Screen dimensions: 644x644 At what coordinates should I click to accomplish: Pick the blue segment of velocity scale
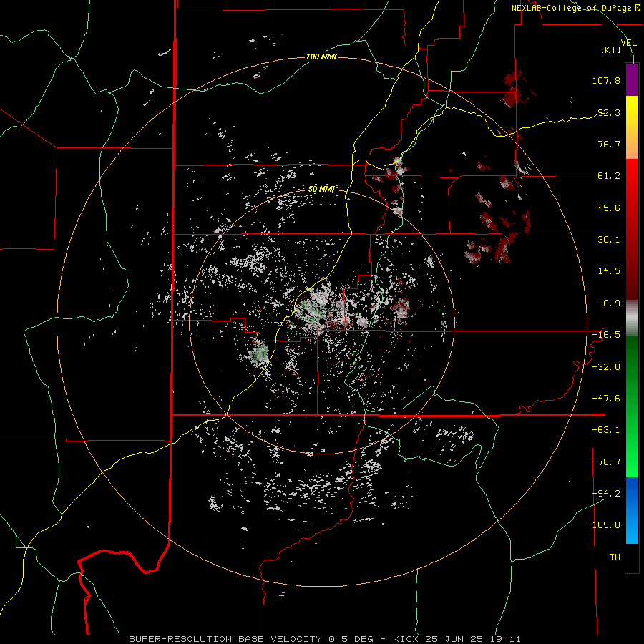pyautogui.click(x=632, y=510)
